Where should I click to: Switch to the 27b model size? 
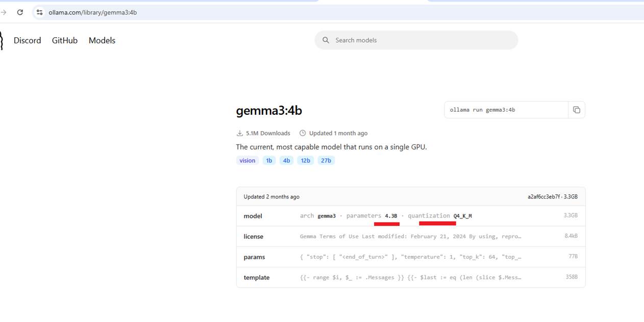326,160
